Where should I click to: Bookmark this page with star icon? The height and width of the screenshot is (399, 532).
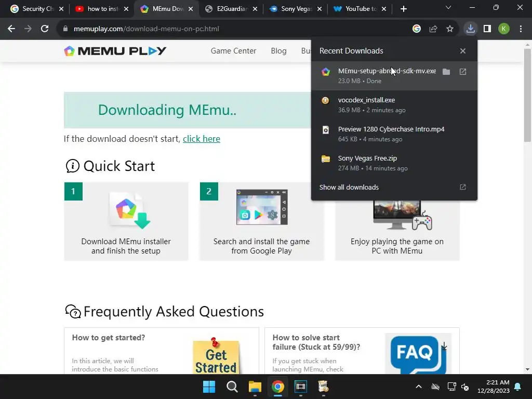pyautogui.click(x=450, y=29)
